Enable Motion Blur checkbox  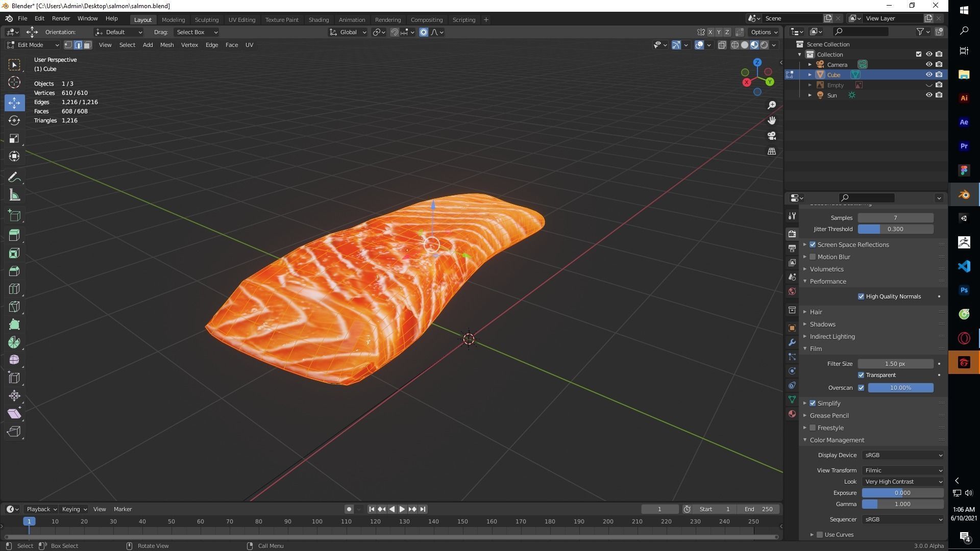point(813,257)
